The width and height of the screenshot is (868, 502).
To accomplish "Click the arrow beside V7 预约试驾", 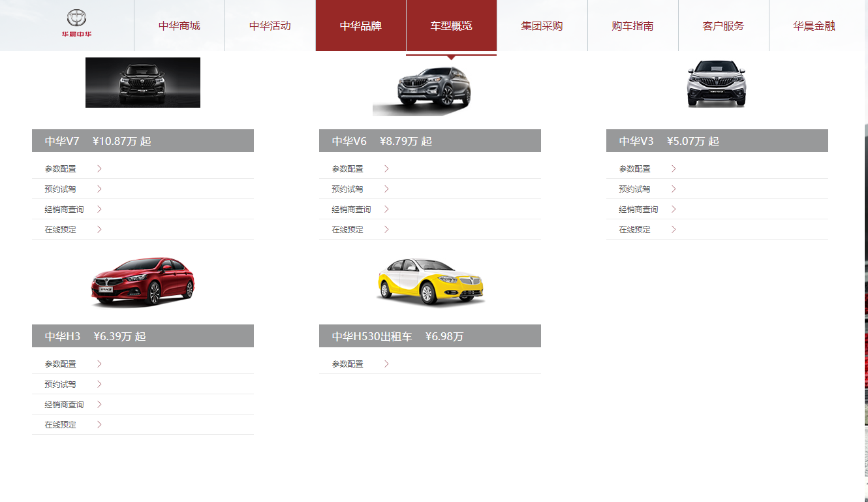I will coord(99,189).
